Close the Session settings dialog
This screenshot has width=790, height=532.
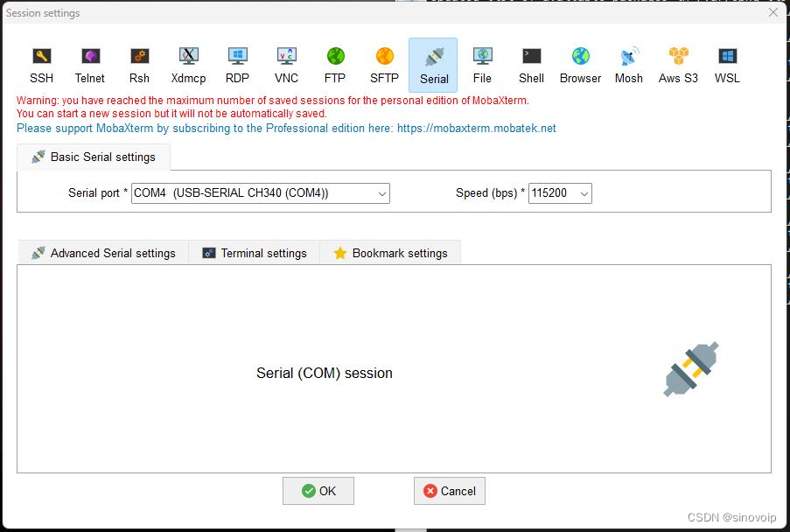tap(773, 12)
